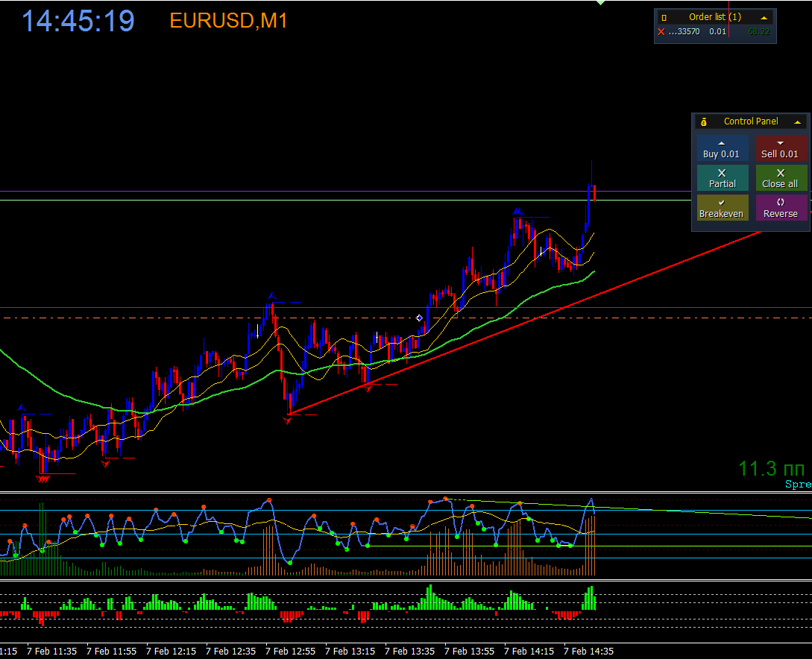Click the order profit value 68.22

pyautogui.click(x=758, y=32)
